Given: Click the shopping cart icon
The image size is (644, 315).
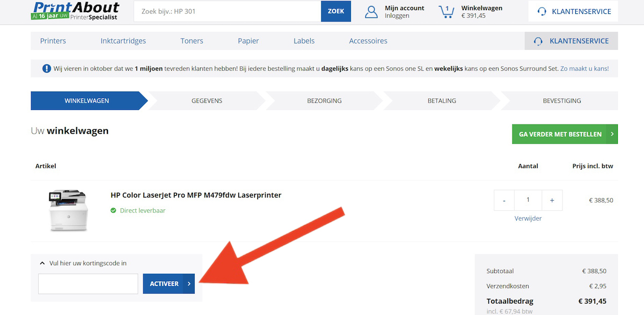Looking at the screenshot, I should (446, 11).
